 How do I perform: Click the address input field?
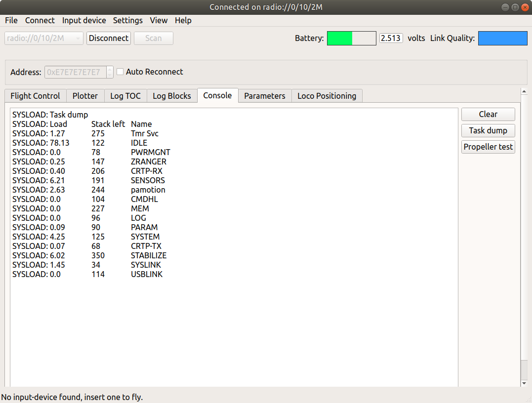pos(75,72)
